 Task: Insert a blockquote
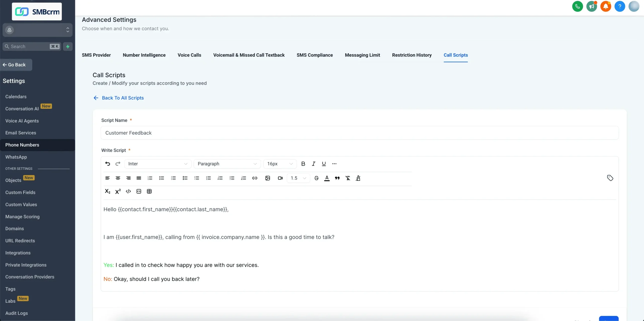click(337, 178)
